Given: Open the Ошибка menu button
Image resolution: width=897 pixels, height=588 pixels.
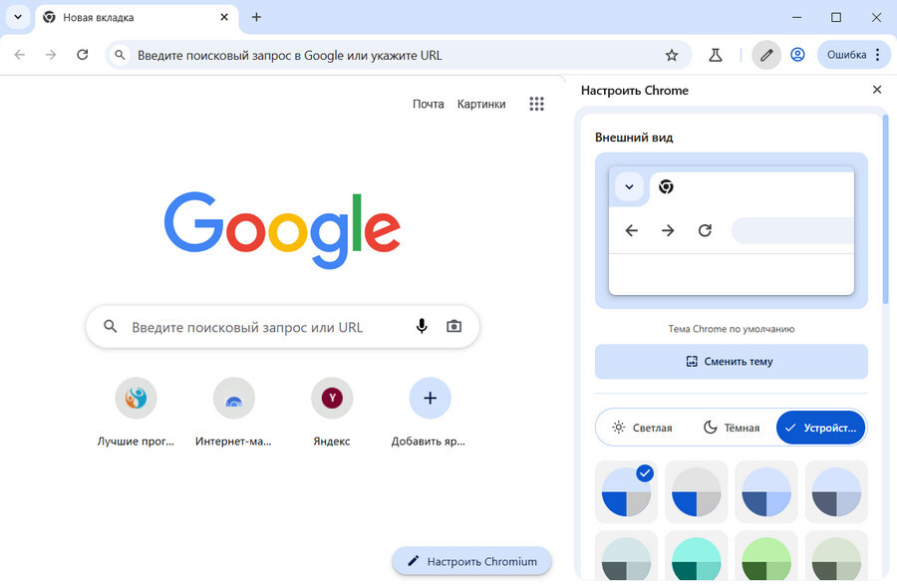Looking at the screenshot, I should (x=854, y=55).
